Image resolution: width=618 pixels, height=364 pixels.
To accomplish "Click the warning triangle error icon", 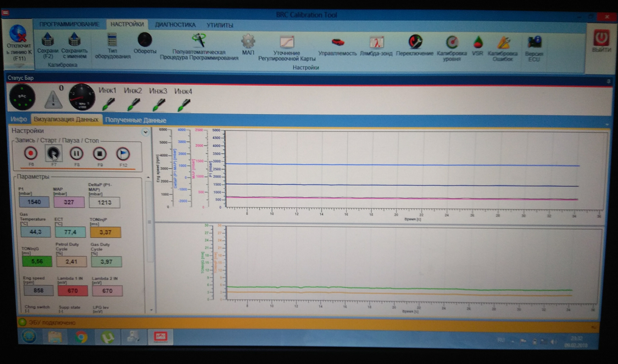I will 53,99.
